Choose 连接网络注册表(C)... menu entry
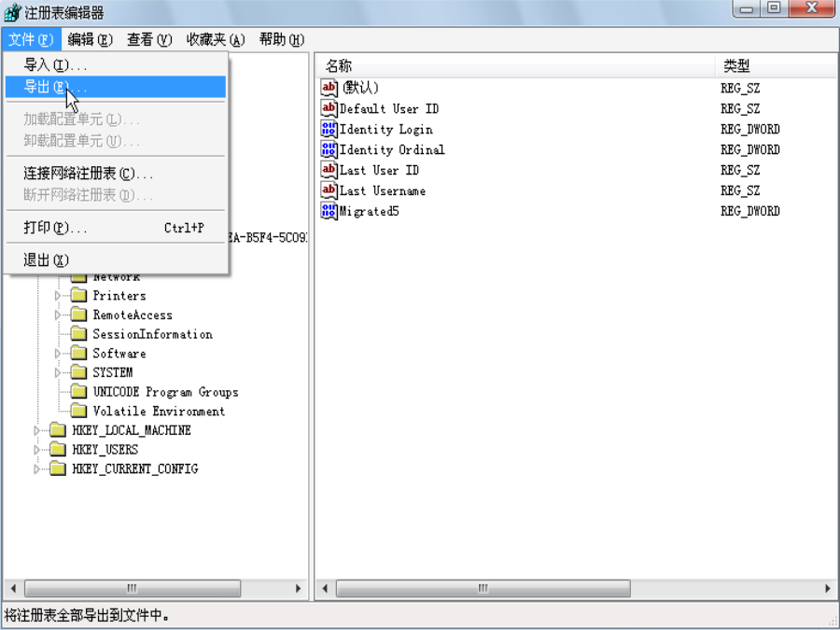This screenshot has height=630, width=840. [116, 174]
